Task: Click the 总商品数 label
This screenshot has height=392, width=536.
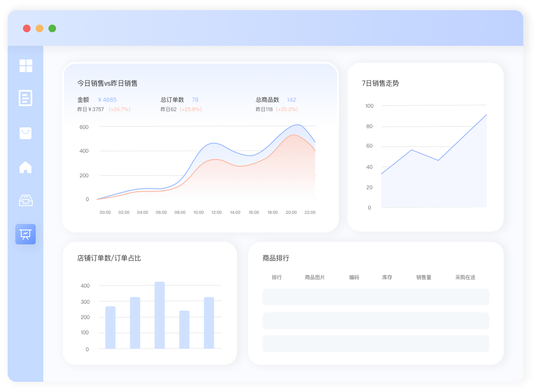Action: (268, 100)
